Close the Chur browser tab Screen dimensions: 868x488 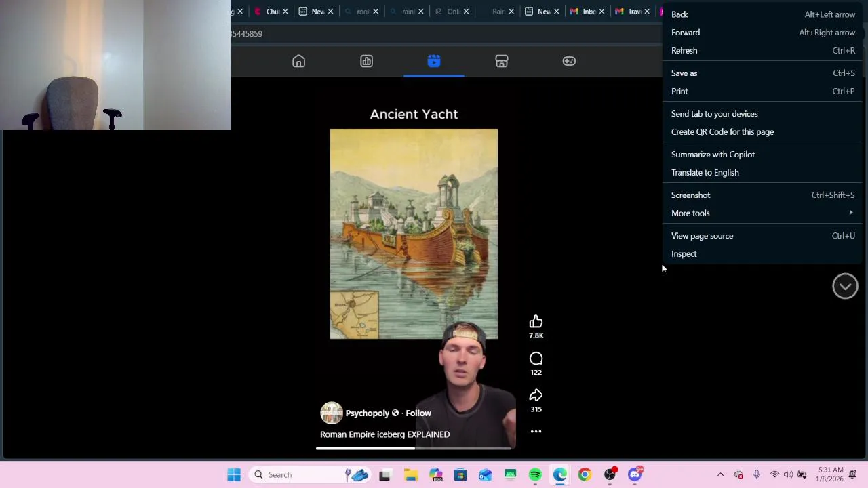click(285, 12)
